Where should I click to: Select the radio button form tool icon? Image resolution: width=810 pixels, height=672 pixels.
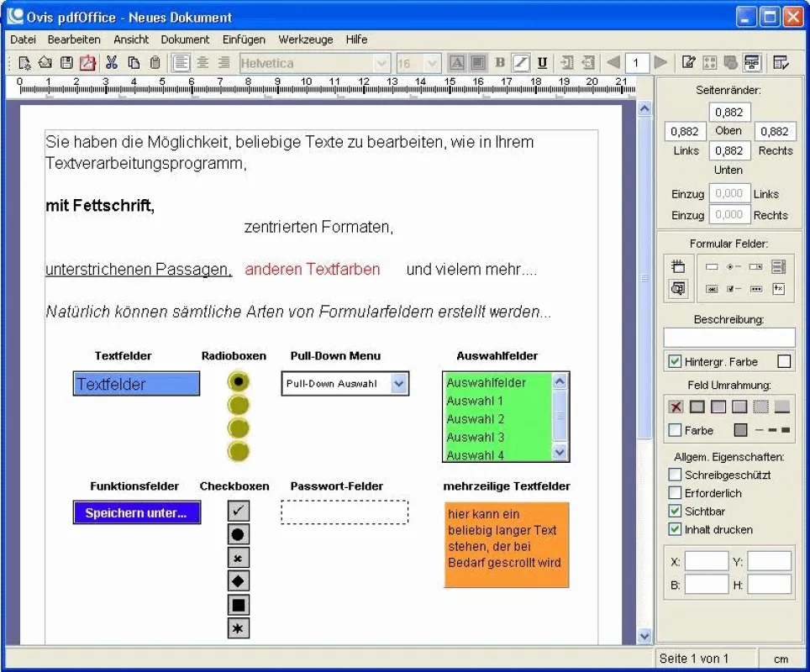coord(734,267)
